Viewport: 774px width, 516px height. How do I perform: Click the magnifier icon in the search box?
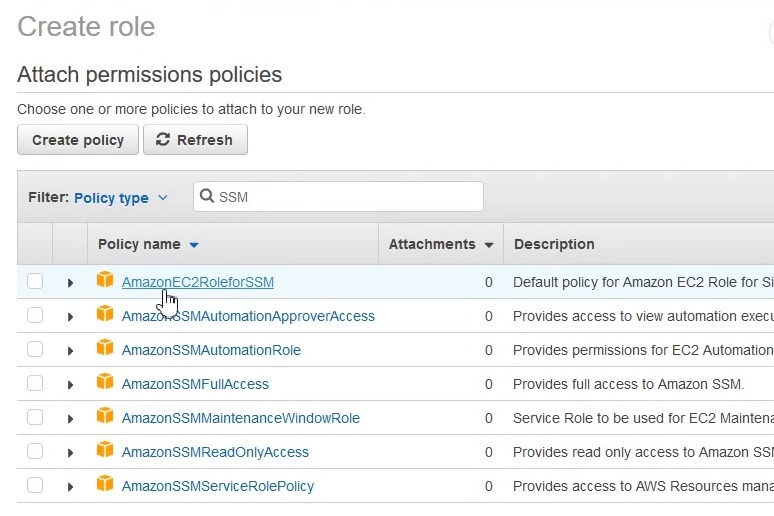(x=207, y=196)
